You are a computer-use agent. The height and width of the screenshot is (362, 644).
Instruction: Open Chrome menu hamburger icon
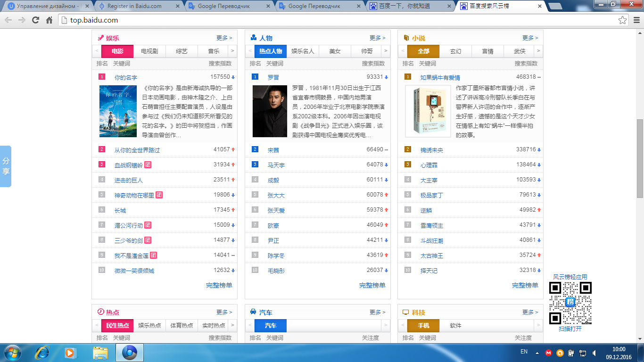click(x=636, y=20)
